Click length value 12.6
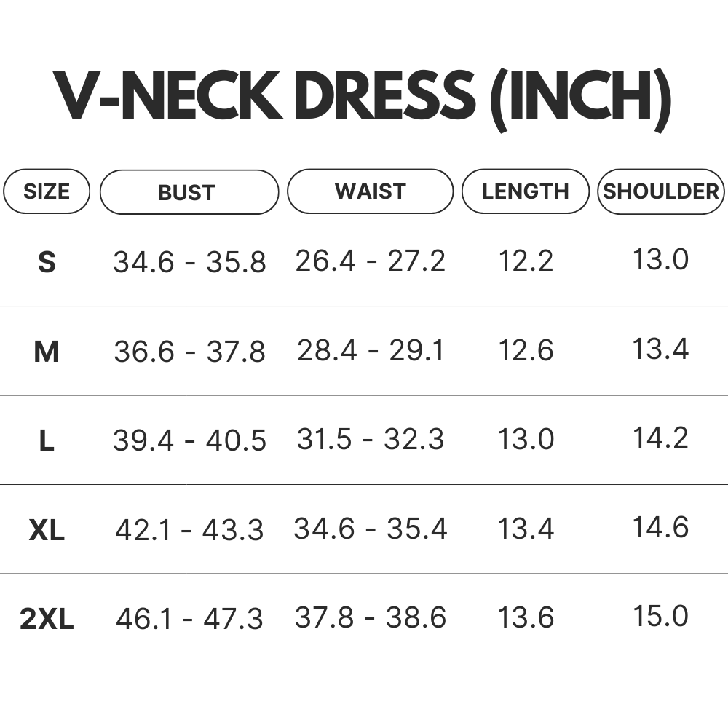 [x=526, y=351]
